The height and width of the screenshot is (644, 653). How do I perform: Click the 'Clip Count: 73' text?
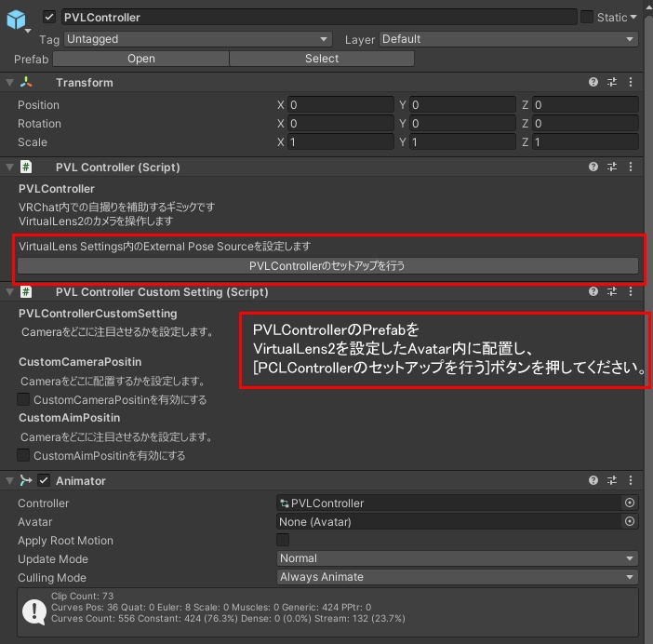coord(82,597)
